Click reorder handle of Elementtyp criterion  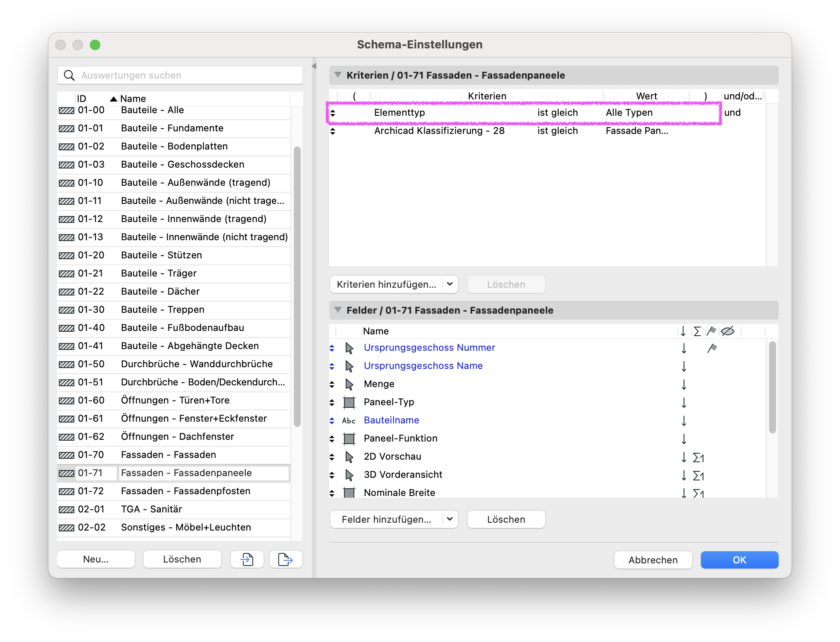[333, 113]
